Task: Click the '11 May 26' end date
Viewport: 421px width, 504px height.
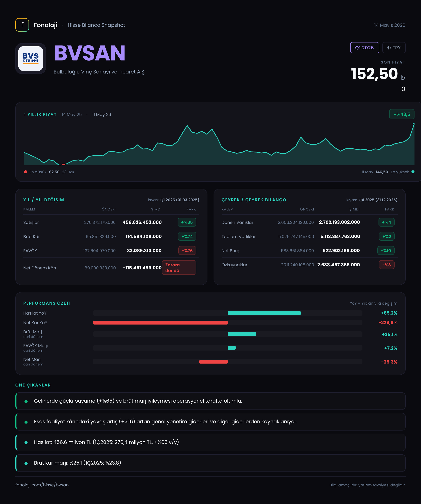Action: pos(102,114)
